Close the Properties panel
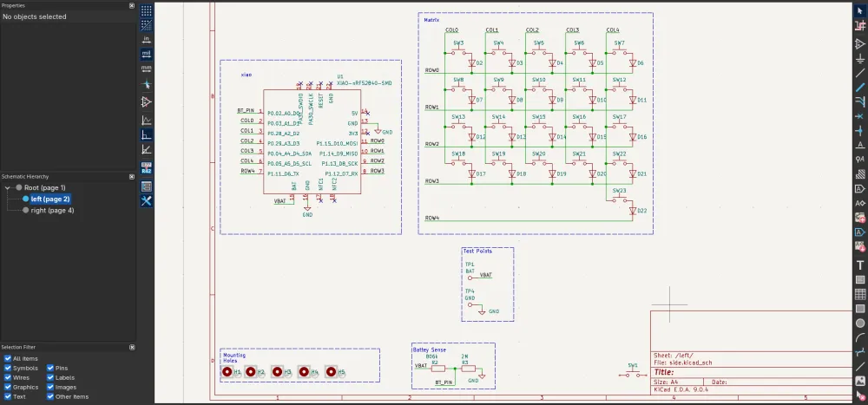The image size is (868, 405). click(131, 5)
